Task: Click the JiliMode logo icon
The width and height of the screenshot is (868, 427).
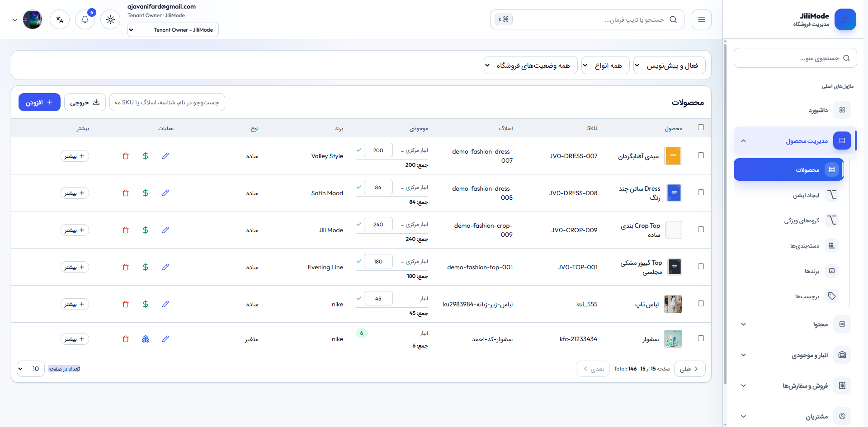Action: tap(845, 19)
